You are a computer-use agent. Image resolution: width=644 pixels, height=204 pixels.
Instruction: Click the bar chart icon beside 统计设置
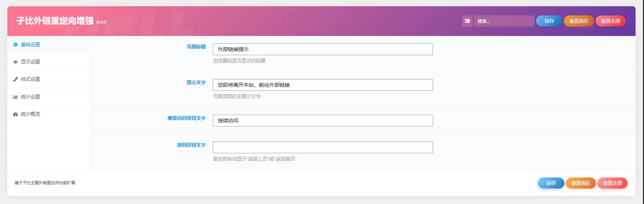point(15,97)
